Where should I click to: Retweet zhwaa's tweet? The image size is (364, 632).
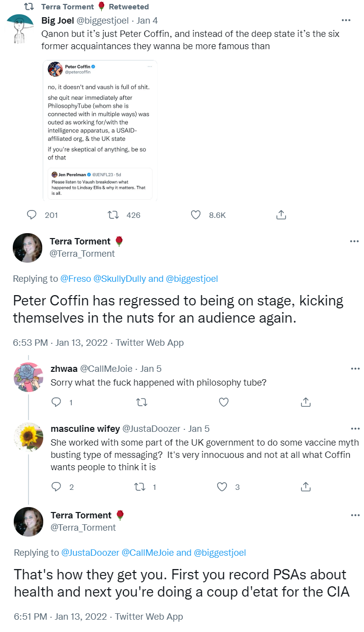pyautogui.click(x=141, y=402)
